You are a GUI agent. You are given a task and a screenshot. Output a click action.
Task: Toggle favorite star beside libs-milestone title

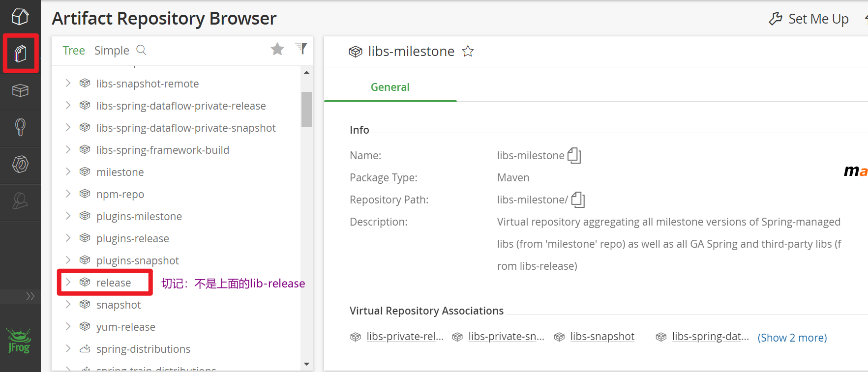468,51
